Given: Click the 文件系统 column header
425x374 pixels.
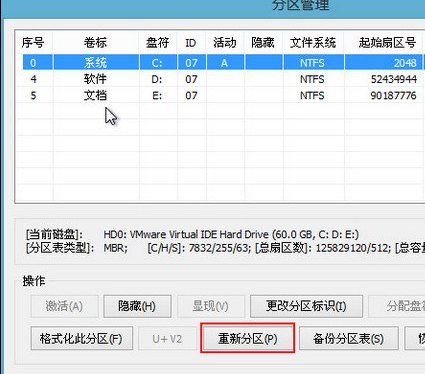Looking at the screenshot, I should click(x=313, y=43).
